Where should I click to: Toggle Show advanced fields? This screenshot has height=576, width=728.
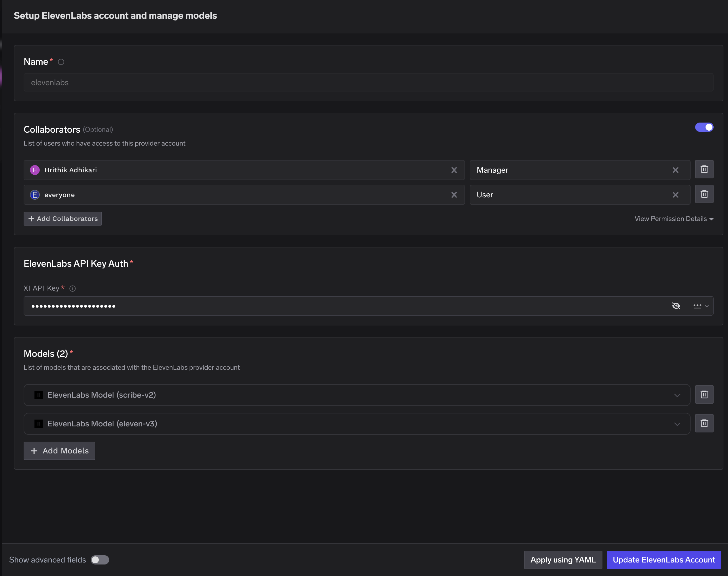tap(100, 560)
